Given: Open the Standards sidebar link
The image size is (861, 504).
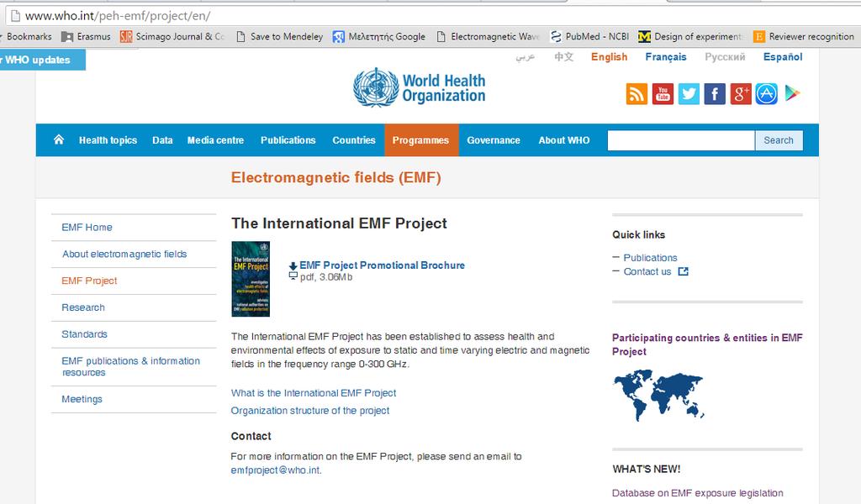Looking at the screenshot, I should point(84,334).
